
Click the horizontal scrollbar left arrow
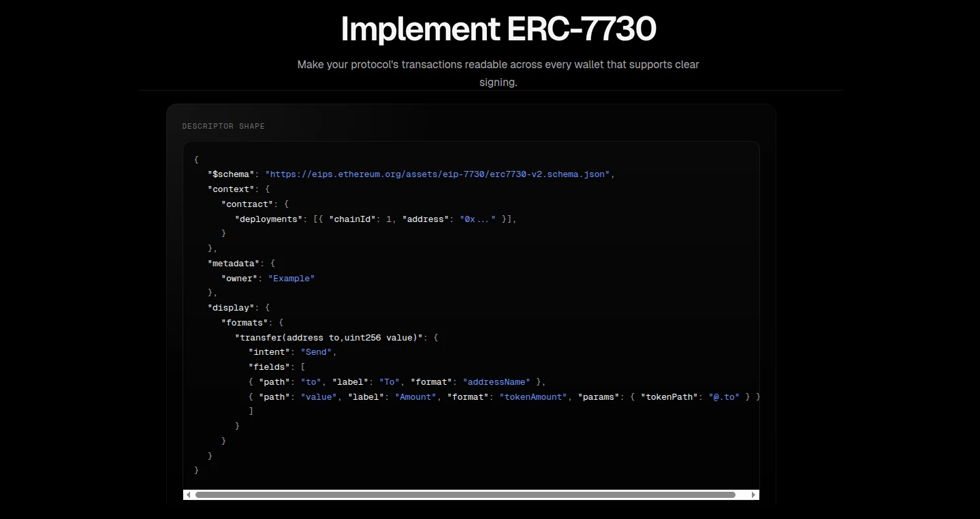[x=189, y=494]
